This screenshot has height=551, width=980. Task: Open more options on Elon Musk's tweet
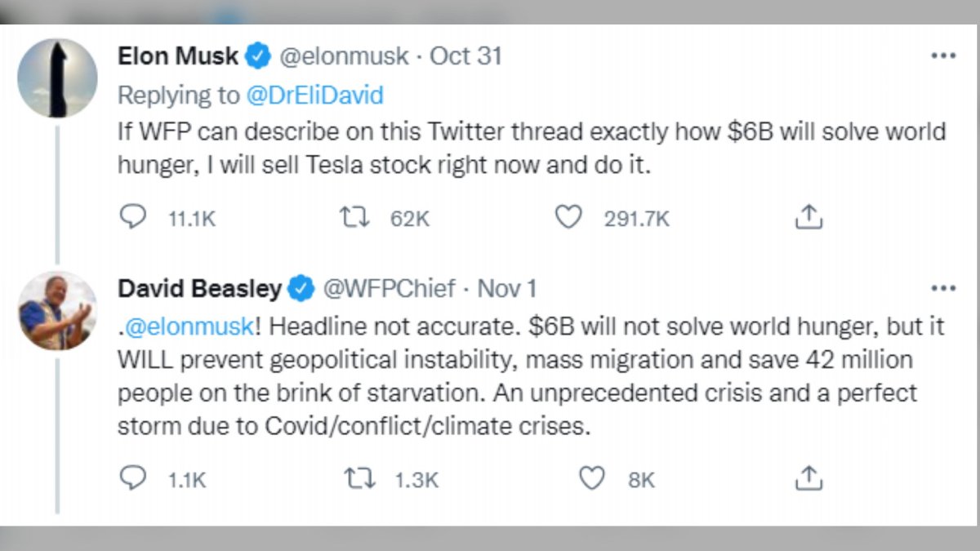[943, 56]
